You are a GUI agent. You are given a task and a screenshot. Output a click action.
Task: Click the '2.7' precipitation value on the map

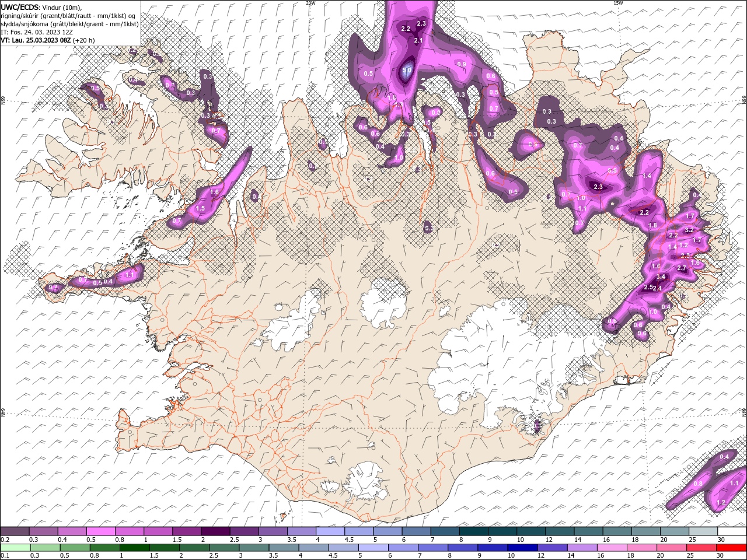coord(682,268)
